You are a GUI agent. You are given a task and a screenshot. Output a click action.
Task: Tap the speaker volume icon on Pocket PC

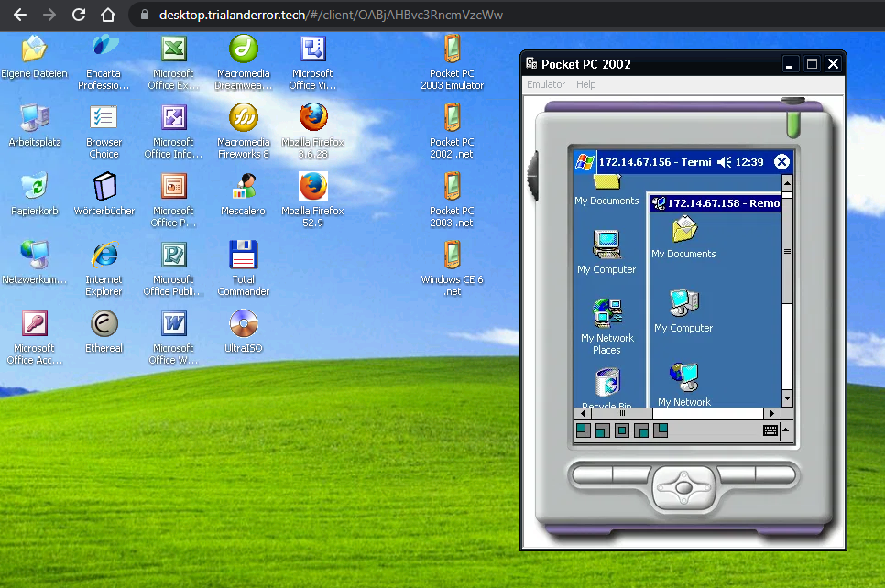(724, 162)
